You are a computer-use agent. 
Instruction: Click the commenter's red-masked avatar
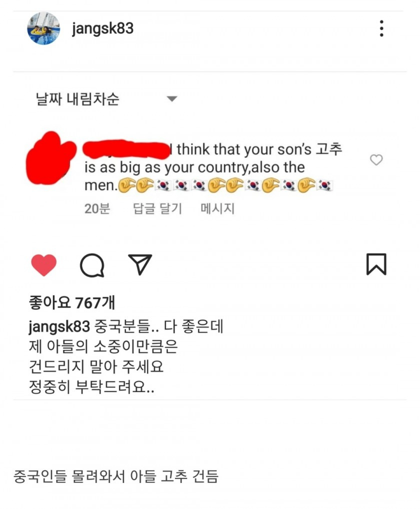pos(51,158)
